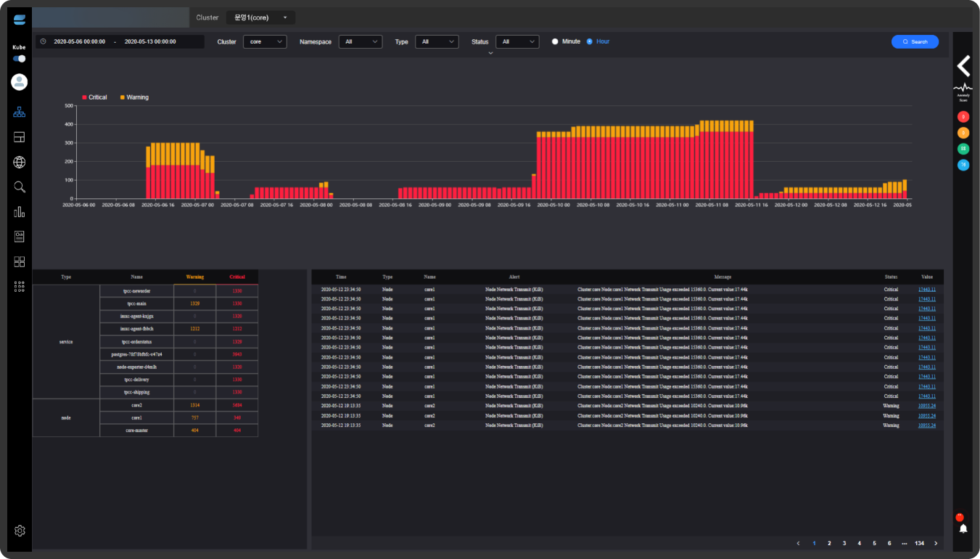Go to previous page arrow in pagination
The height and width of the screenshot is (559, 980).
coord(799,543)
